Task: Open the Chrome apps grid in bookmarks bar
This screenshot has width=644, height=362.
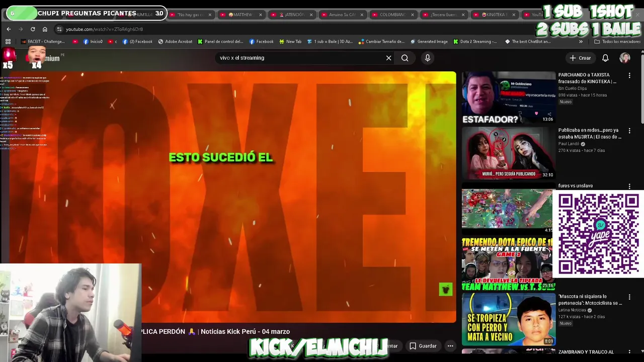Action: [8, 42]
